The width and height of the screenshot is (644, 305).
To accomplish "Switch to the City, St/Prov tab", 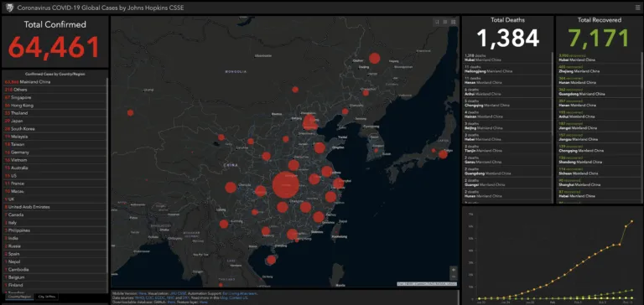I will (46, 297).
